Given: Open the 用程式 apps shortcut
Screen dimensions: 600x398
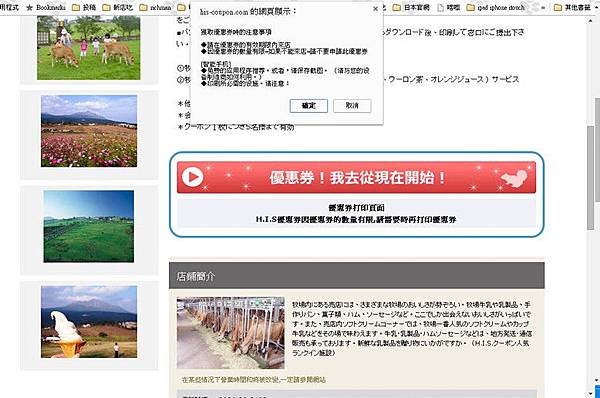Looking at the screenshot, I should click(x=9, y=7).
